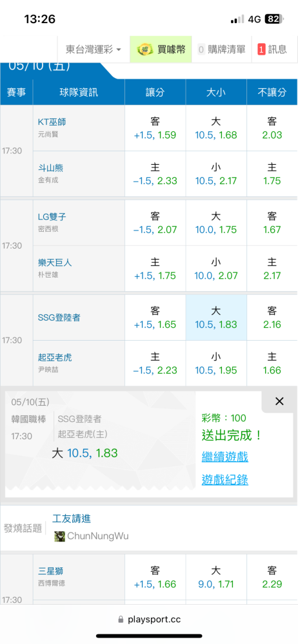Tap the zero count badge on 購牌清單
The height and width of the screenshot is (644, 298).
201,50
